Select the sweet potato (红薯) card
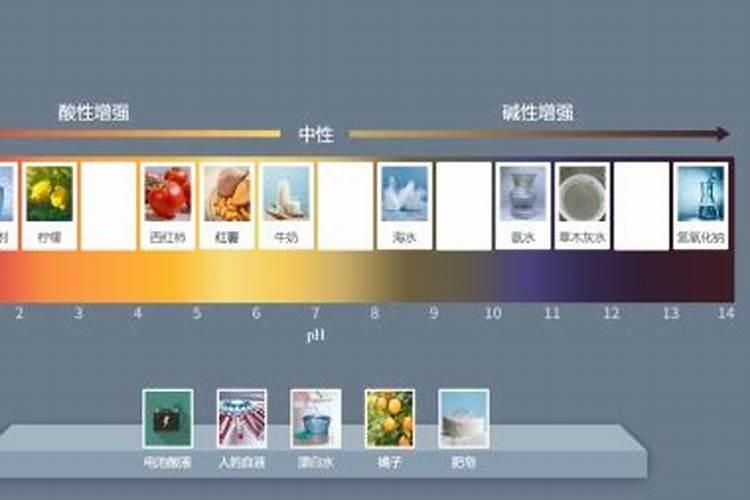Viewport: 750px width, 500px height. (x=227, y=206)
